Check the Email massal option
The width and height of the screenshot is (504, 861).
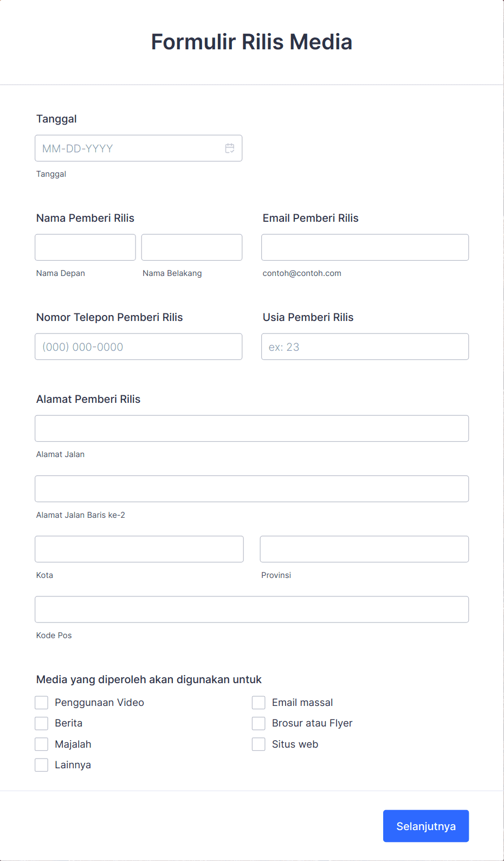259,703
